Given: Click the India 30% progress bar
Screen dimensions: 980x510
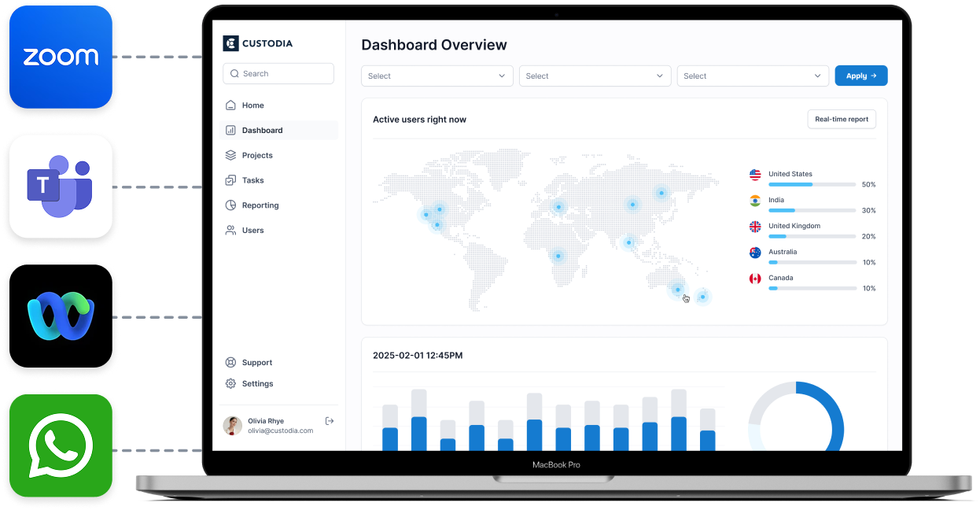Looking at the screenshot, I should [x=812, y=210].
